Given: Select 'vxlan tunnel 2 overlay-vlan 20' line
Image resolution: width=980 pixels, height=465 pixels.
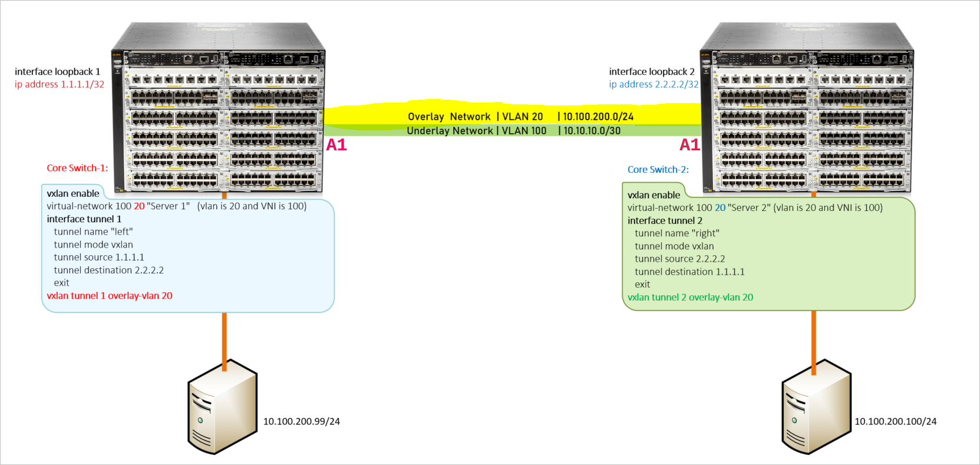Looking at the screenshot, I should [x=690, y=298].
